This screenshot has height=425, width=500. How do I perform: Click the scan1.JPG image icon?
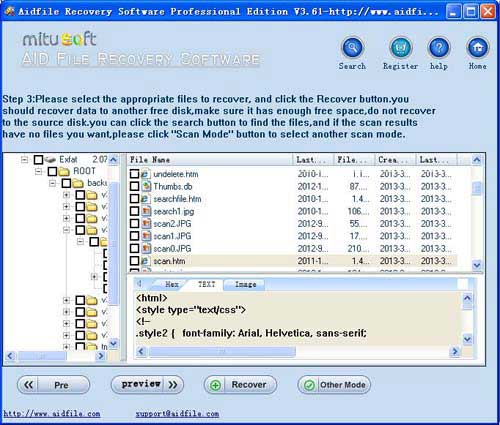(x=146, y=236)
